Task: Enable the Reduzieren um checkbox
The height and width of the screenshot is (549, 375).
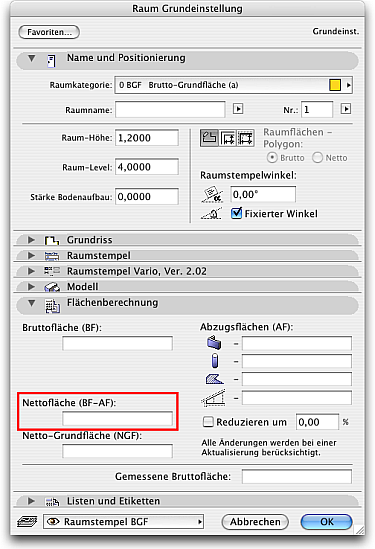Action: pyautogui.click(x=208, y=422)
